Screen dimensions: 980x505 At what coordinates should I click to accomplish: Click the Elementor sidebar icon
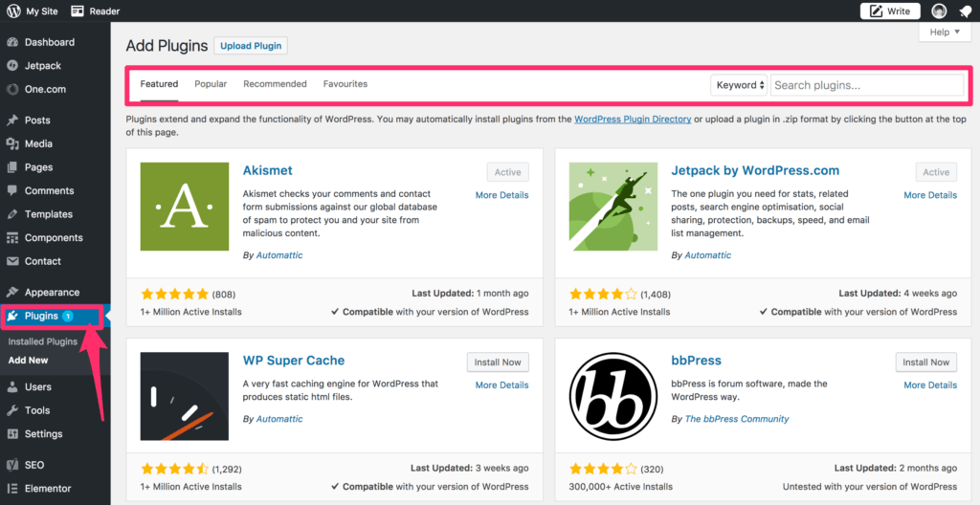[x=11, y=489]
